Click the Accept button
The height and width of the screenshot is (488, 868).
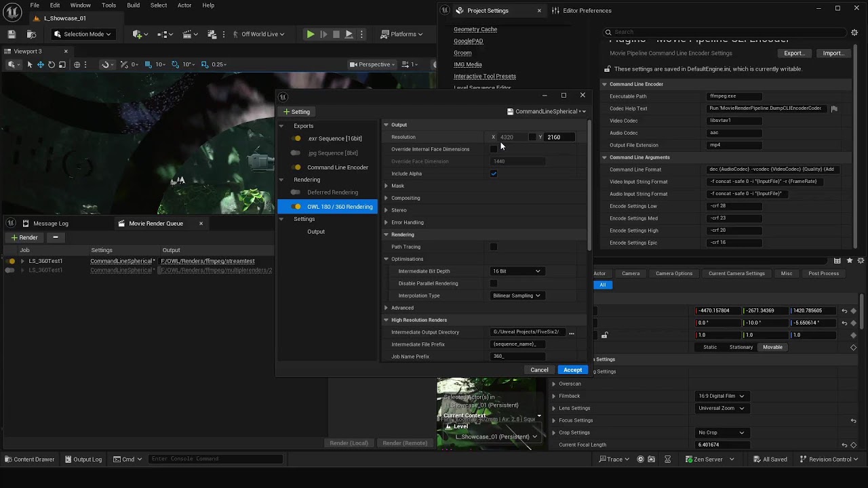pos(572,370)
